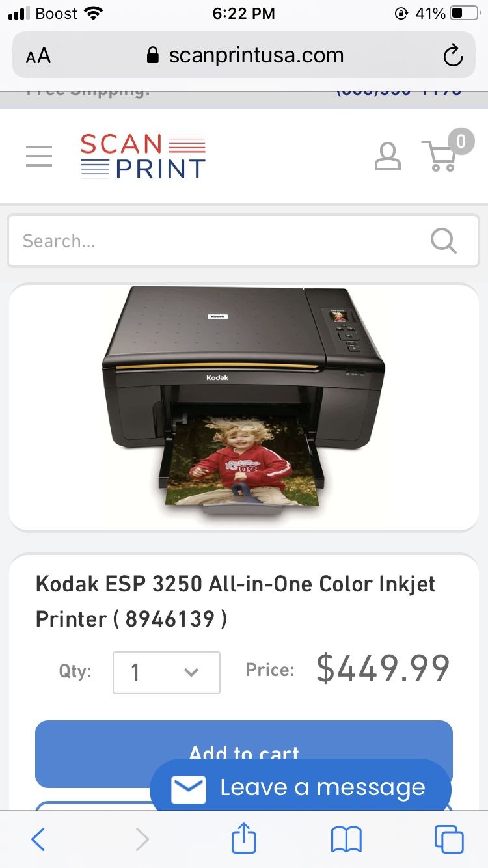Open the user account icon
488x868 pixels.
[x=388, y=157]
